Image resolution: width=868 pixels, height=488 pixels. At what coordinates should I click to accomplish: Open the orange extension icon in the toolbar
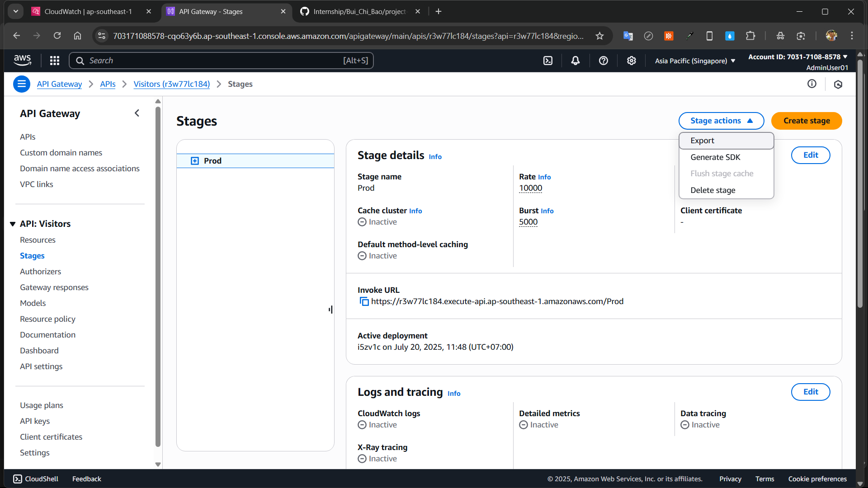[669, 36]
